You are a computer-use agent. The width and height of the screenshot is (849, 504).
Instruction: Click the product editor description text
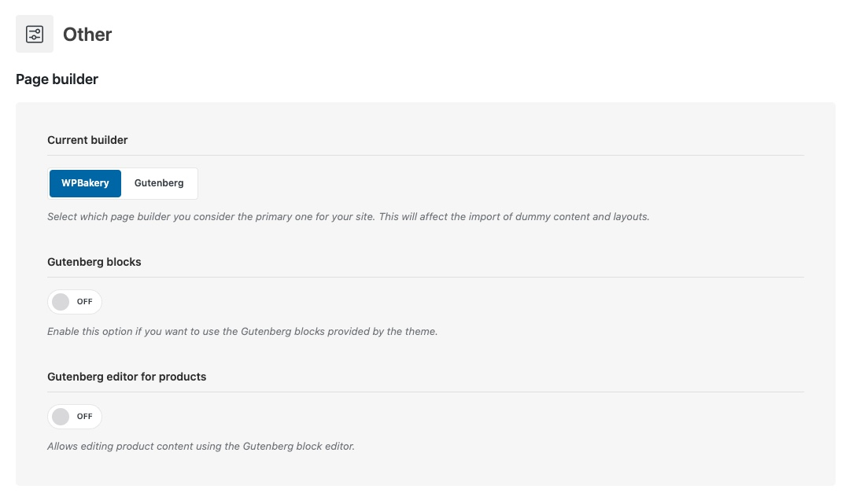pyautogui.click(x=201, y=446)
